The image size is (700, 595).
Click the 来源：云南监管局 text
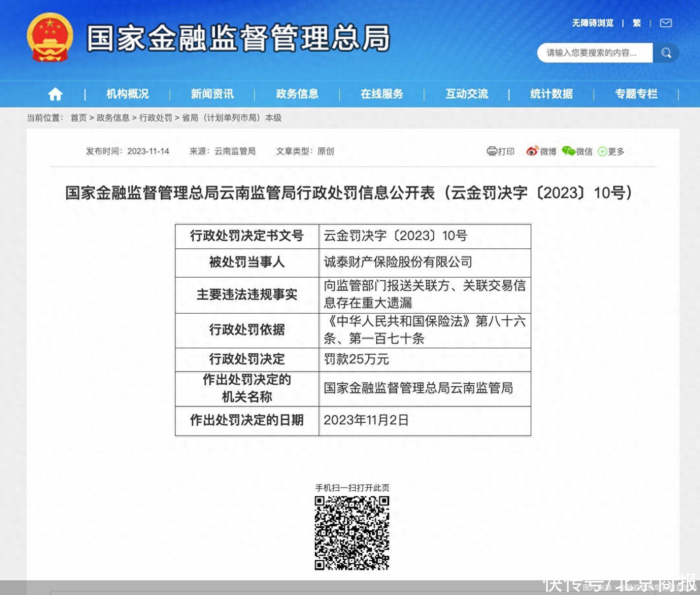tap(223, 151)
